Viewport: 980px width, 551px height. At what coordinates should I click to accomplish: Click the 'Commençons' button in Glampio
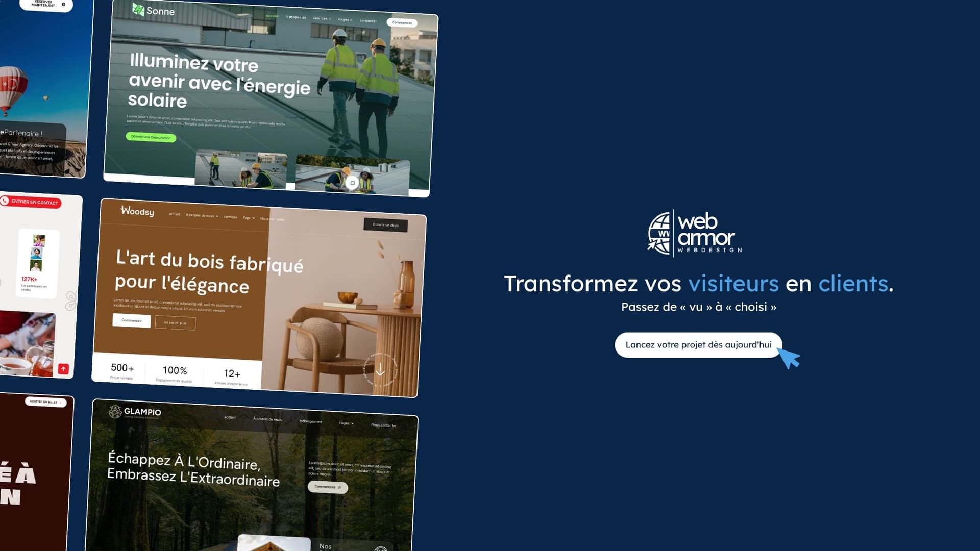click(328, 487)
